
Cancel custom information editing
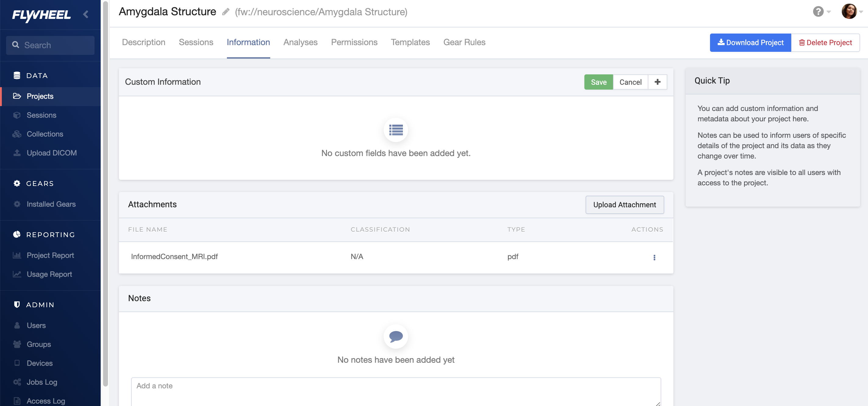(x=630, y=82)
